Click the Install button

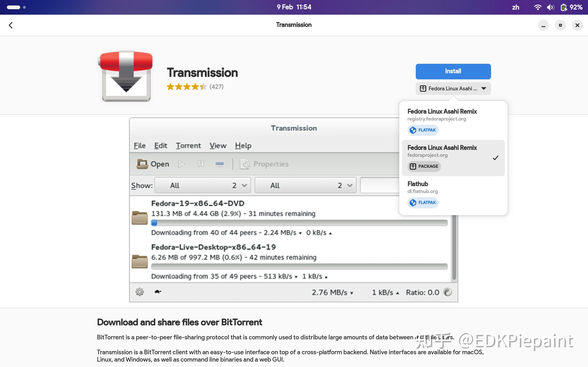coord(453,71)
